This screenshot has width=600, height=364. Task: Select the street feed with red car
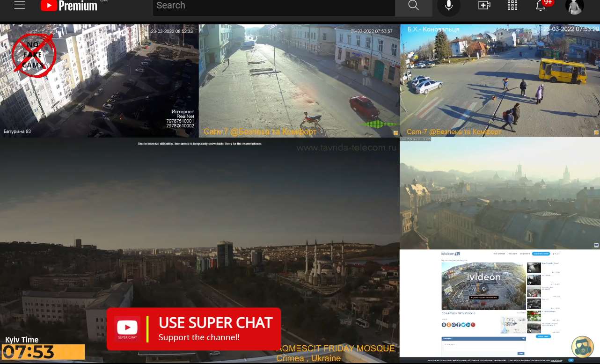(300, 80)
